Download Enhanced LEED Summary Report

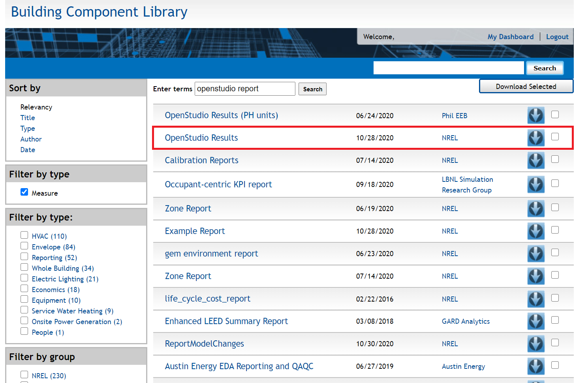point(536,321)
